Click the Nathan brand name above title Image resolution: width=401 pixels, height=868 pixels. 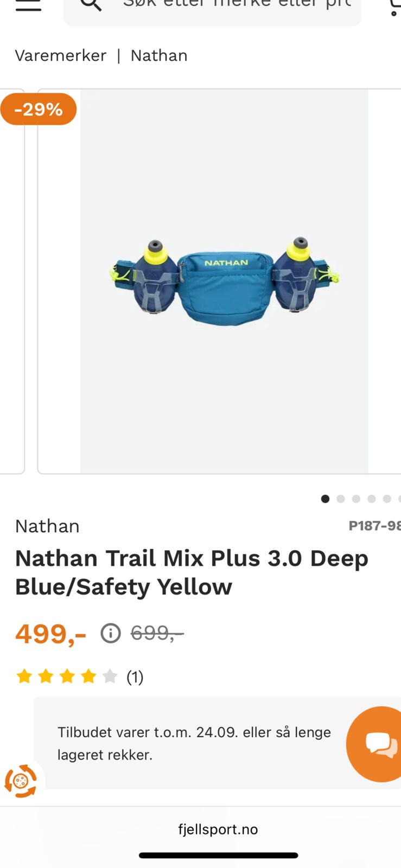coord(47,526)
